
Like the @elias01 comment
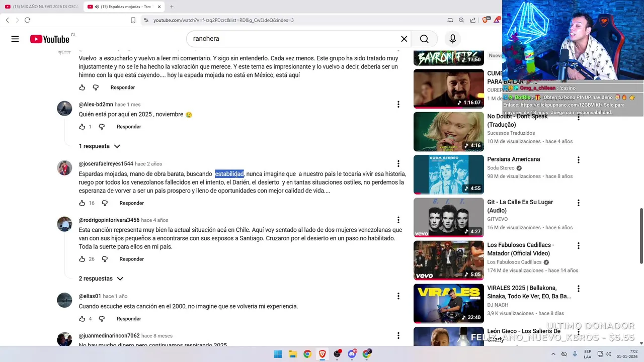click(82, 319)
